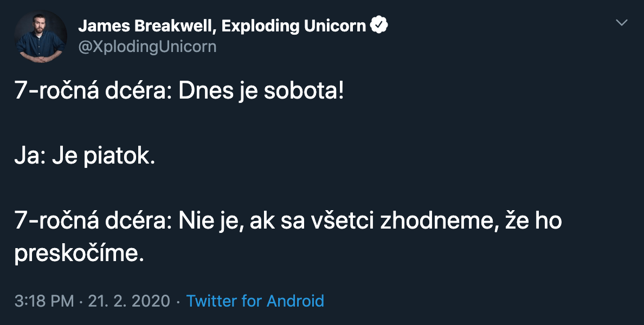Open the @XplodingUnicorn handle link

tap(147, 47)
